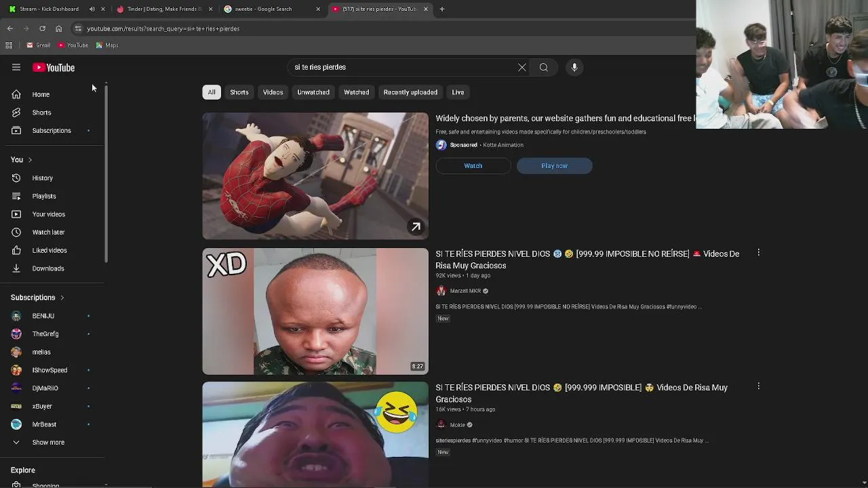
Task: Open Home in the sidebar
Action: 53,94
